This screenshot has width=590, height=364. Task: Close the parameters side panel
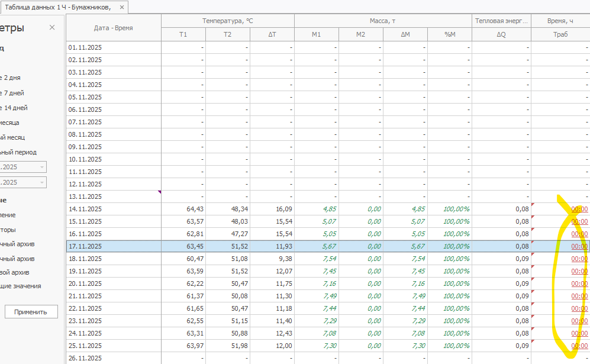point(52,28)
